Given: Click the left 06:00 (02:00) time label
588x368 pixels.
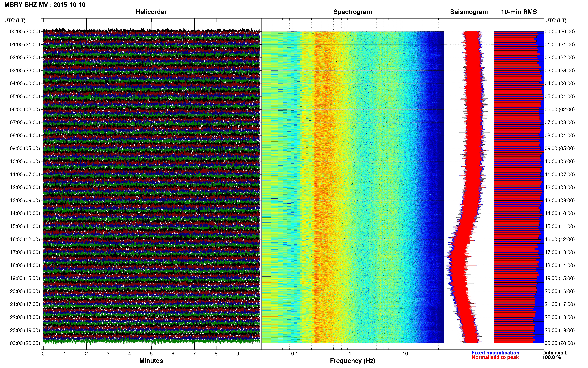Looking at the screenshot, I should coord(25,110).
